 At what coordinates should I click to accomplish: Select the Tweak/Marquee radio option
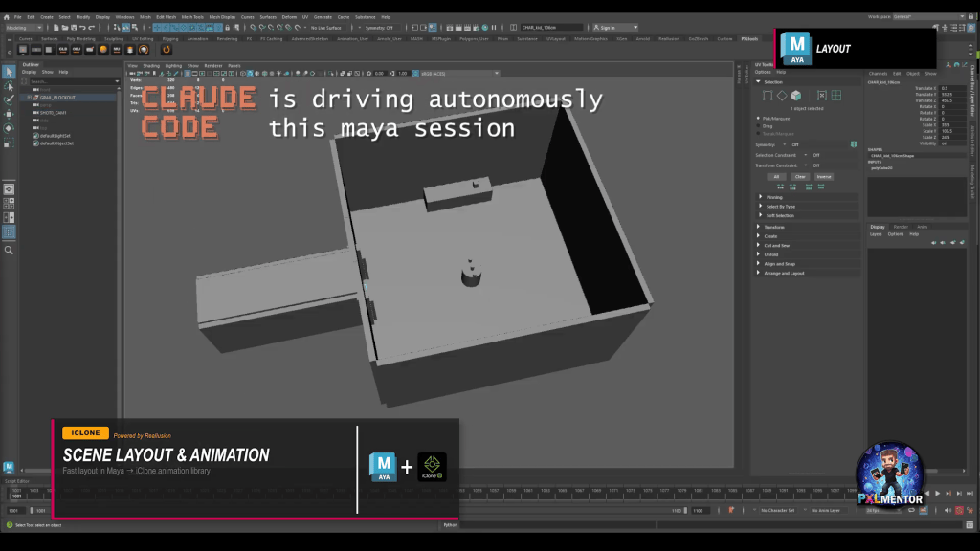pyautogui.click(x=759, y=134)
